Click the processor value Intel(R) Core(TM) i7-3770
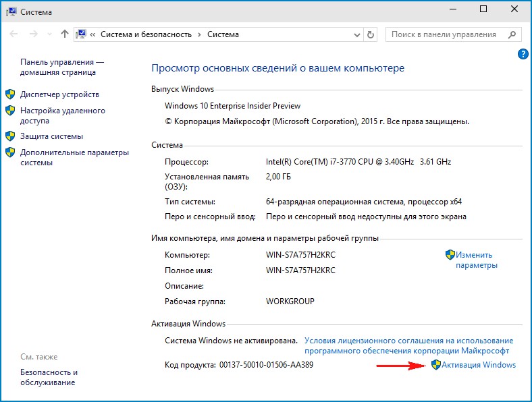 tap(358, 162)
